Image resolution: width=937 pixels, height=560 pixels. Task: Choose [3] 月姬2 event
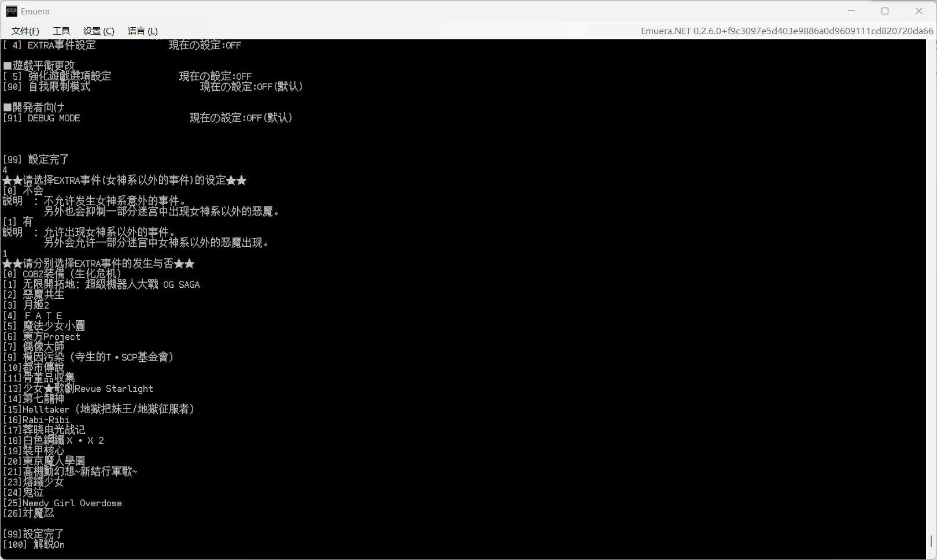click(26, 305)
